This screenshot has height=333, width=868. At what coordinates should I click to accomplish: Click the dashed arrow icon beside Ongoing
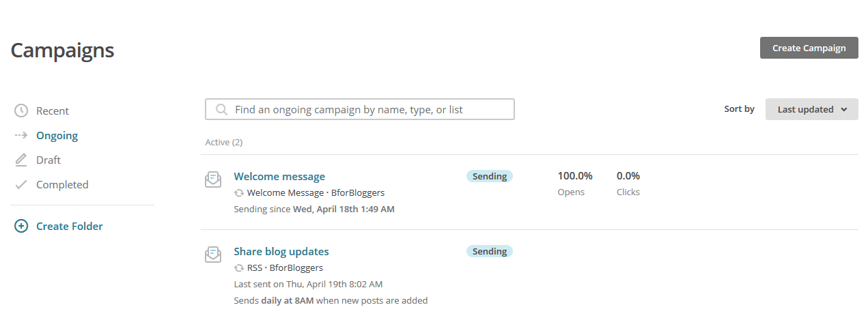(21, 135)
